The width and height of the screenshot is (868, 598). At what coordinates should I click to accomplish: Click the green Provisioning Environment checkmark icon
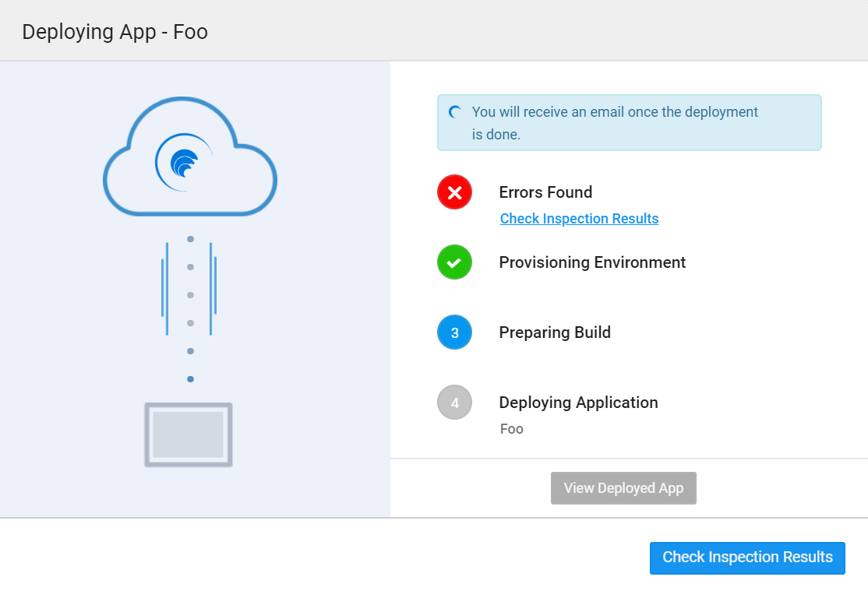coord(454,262)
